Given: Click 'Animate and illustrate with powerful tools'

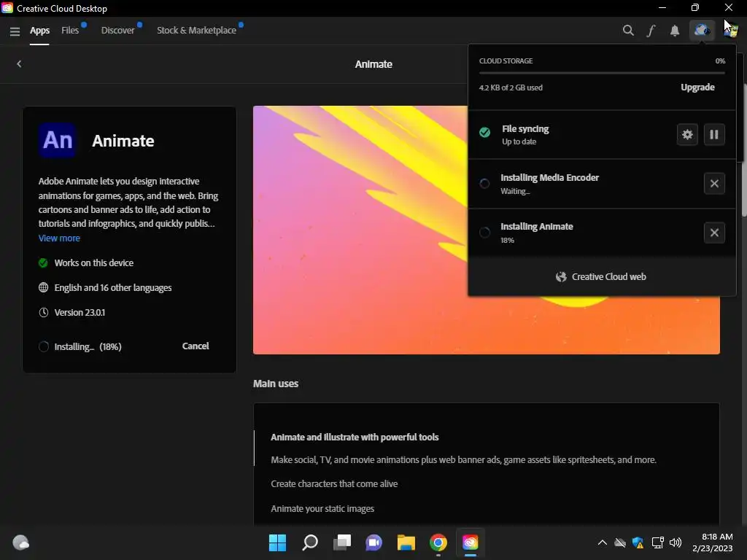Looking at the screenshot, I should (355, 437).
